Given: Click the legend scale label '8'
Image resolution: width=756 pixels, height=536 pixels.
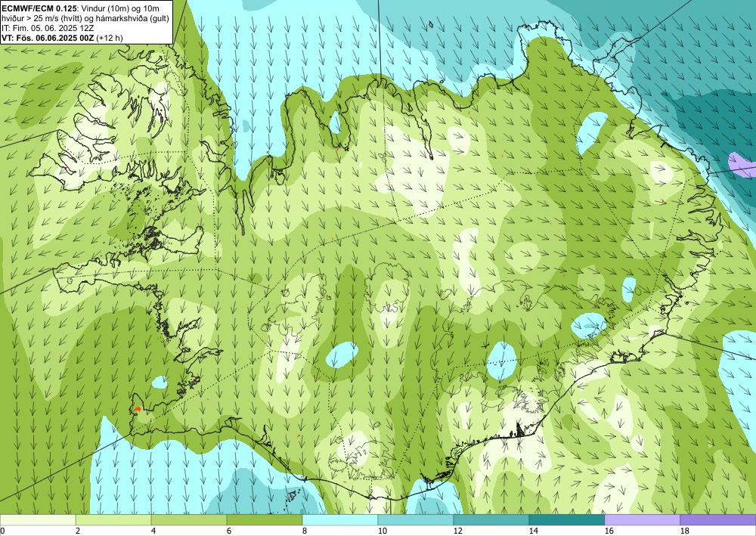Looking at the screenshot, I should [x=305, y=531].
